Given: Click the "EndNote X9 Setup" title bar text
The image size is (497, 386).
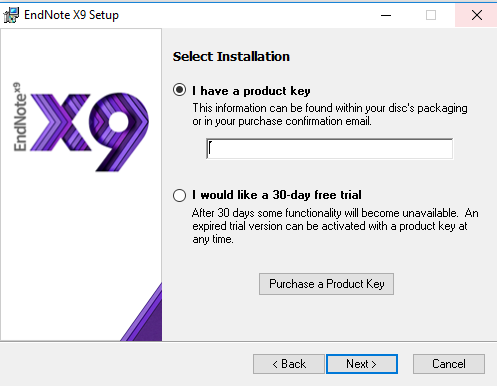Looking at the screenshot, I should point(71,15).
